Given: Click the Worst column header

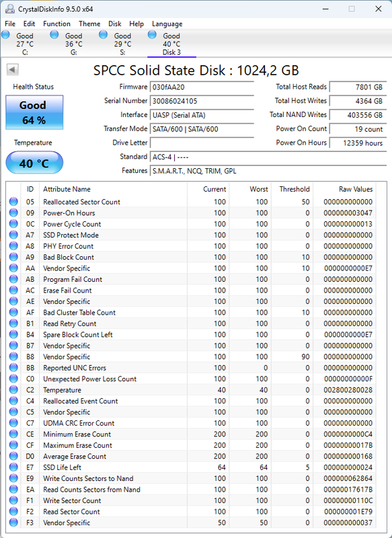Looking at the screenshot, I should point(250,189).
